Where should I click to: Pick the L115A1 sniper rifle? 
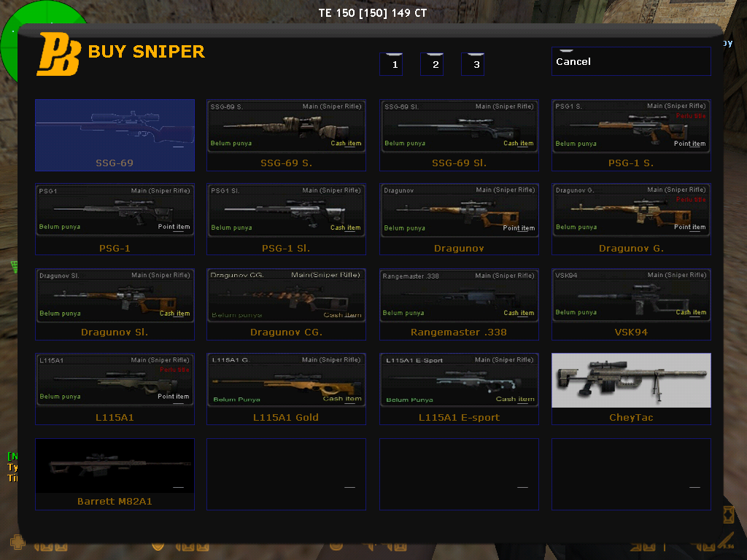[x=115, y=389]
